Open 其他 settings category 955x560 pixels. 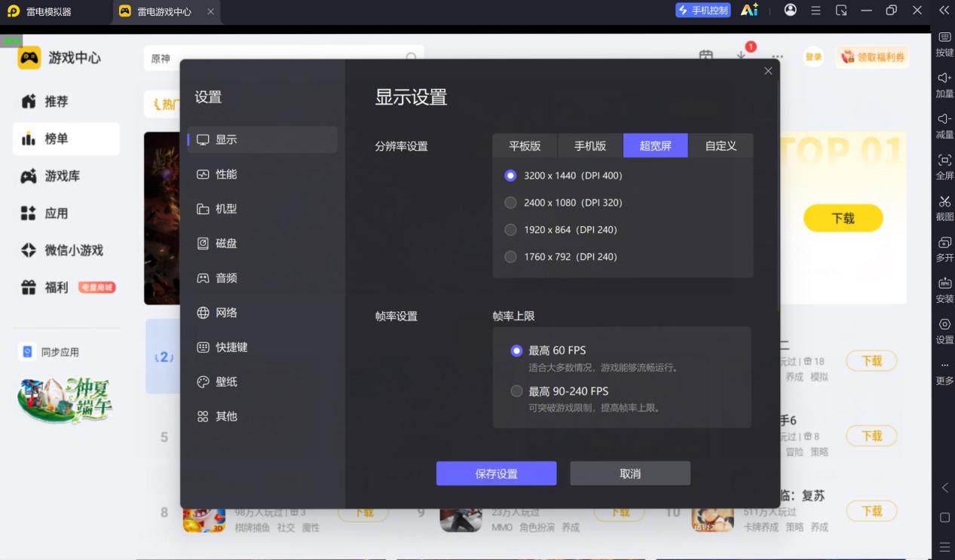262,417
